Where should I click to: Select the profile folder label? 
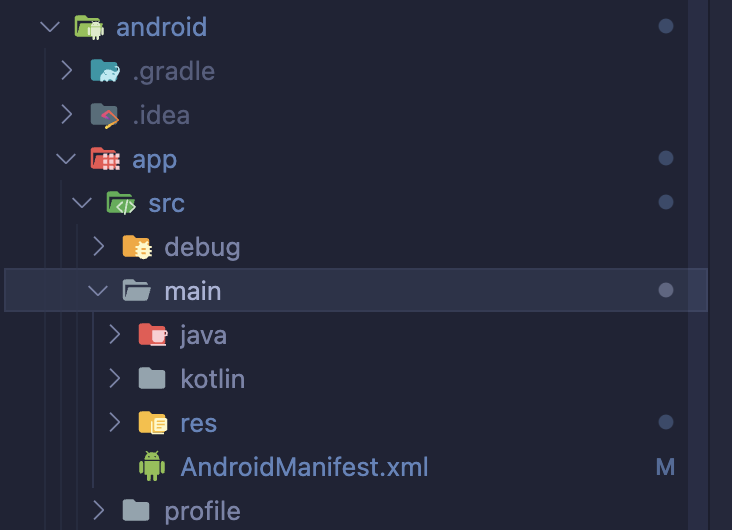(x=202, y=511)
